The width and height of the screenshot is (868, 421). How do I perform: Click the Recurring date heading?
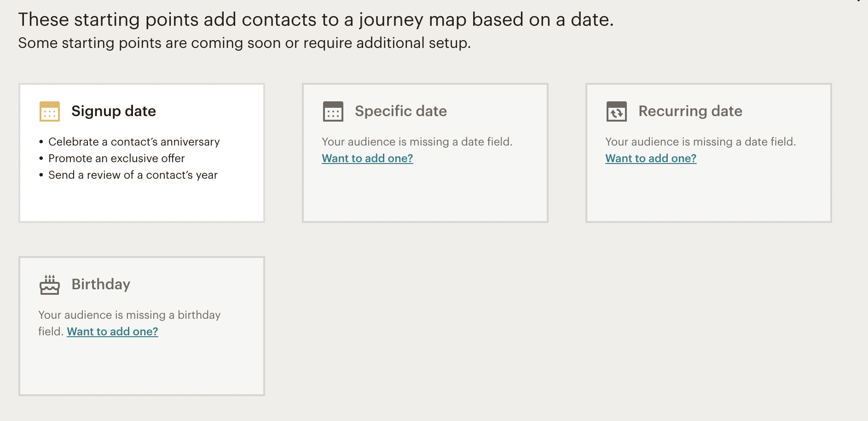[x=690, y=111]
